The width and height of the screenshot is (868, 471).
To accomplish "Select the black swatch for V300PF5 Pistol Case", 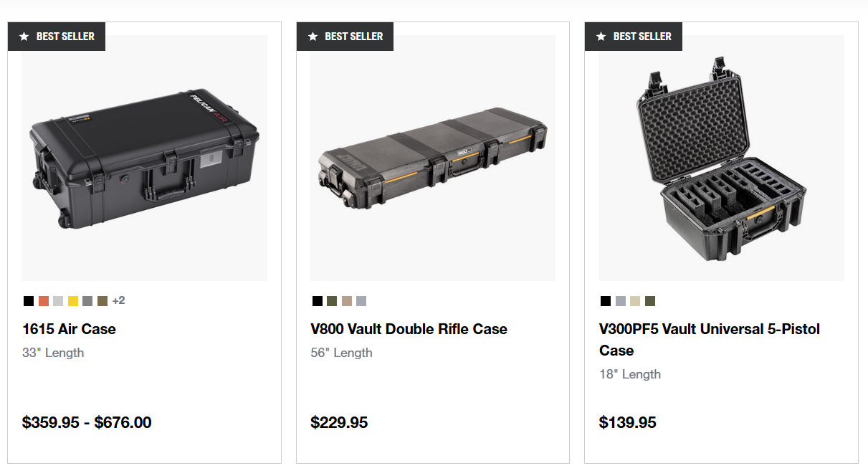I will click(x=606, y=301).
